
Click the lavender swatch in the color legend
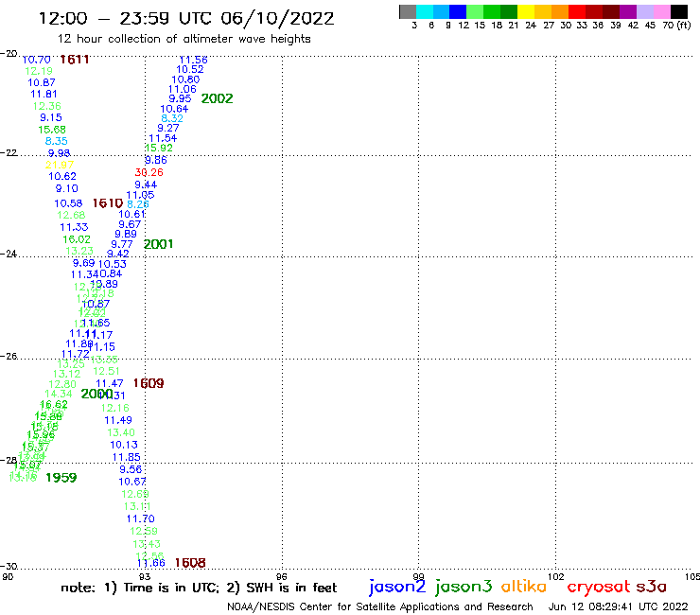coord(644,11)
